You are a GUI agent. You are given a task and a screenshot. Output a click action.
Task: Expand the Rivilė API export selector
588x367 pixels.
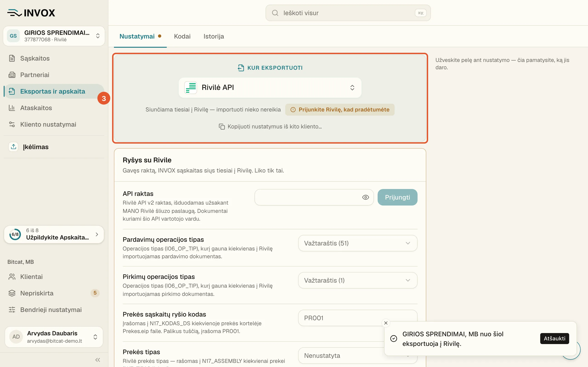(270, 88)
